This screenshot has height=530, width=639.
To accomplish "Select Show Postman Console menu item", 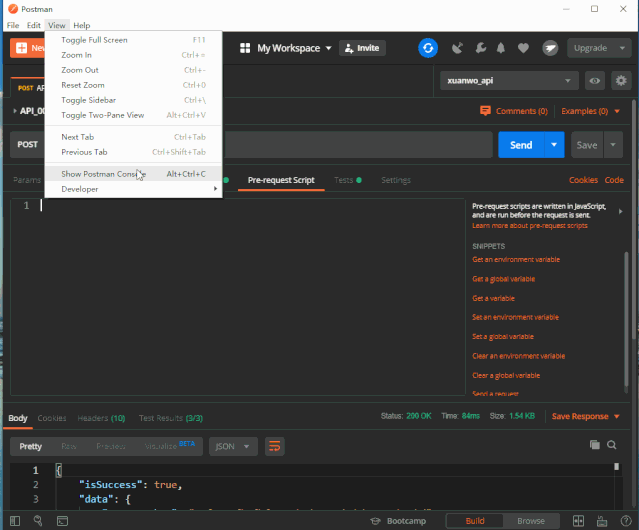I will point(133,174).
